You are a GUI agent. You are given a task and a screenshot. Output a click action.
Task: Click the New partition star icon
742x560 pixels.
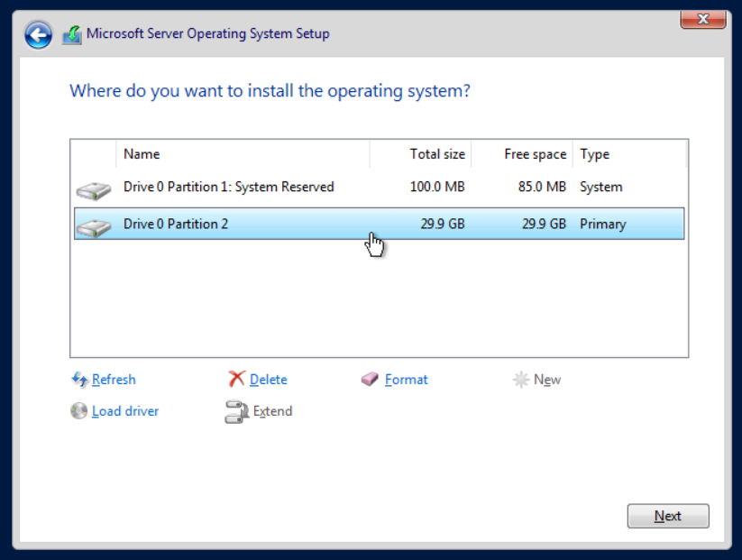(520, 380)
